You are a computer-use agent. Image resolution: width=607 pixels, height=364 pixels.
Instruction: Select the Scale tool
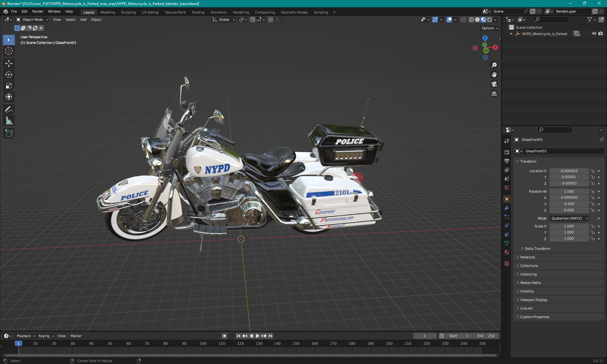coord(9,86)
